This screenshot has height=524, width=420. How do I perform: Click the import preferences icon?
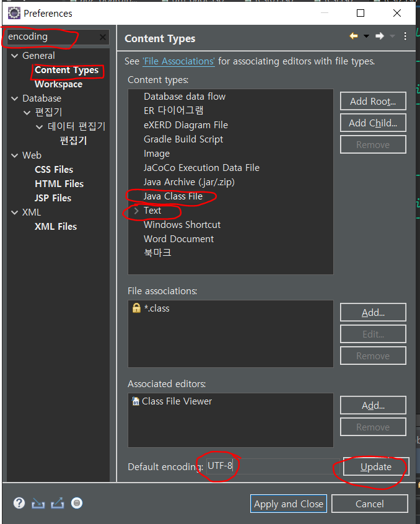pos(38,504)
